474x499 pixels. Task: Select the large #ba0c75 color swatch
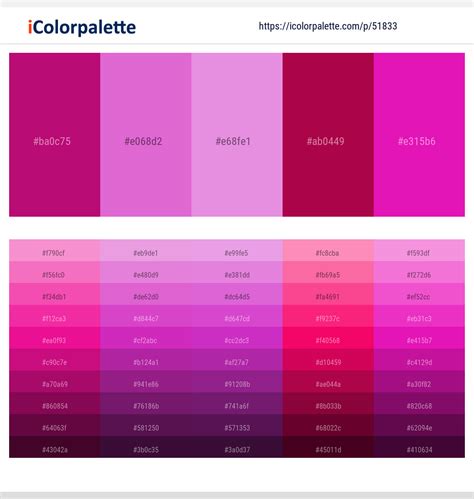[x=55, y=135]
